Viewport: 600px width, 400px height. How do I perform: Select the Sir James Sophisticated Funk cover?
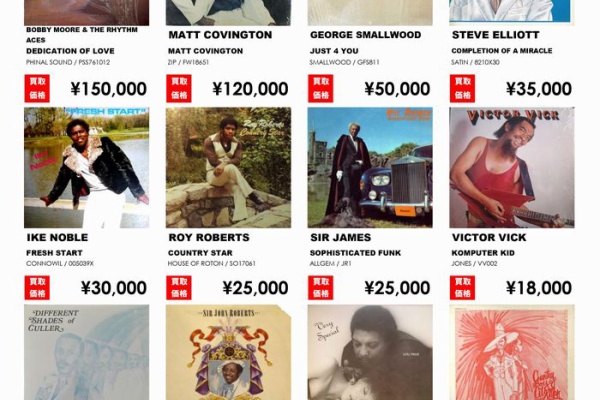coord(370,168)
